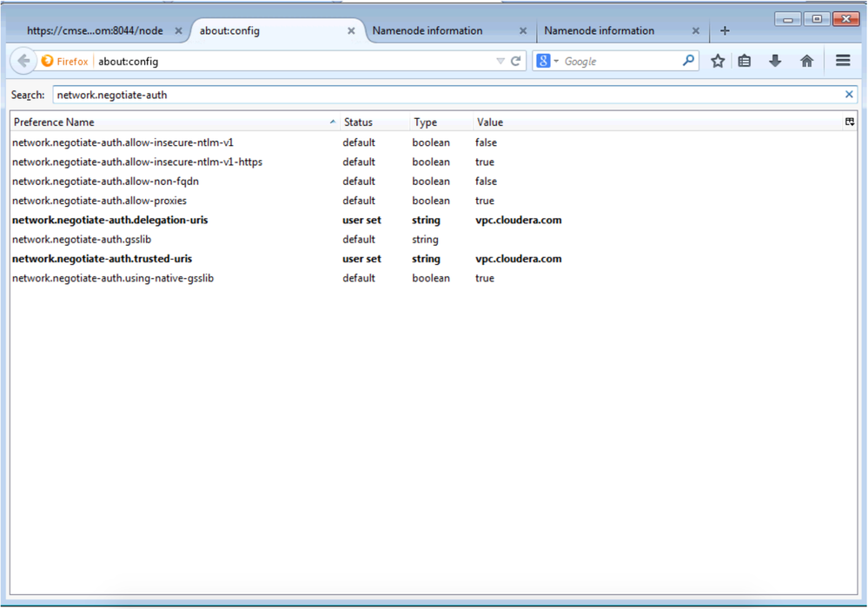Expand the Google search engine dropdown

(x=556, y=61)
